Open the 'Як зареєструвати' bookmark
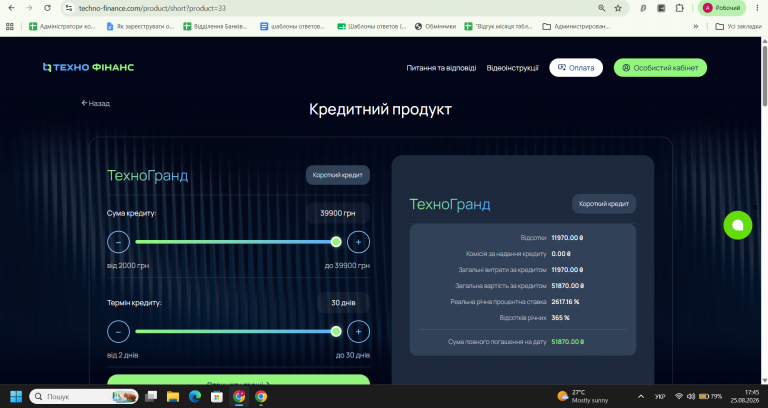 coord(140,26)
